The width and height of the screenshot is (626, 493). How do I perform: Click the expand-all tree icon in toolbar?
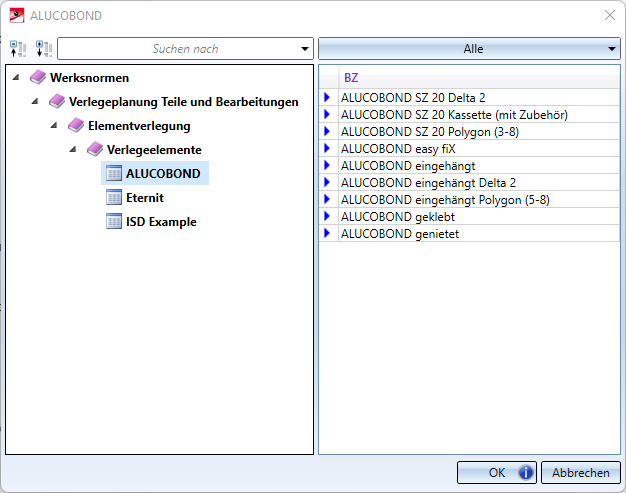pyautogui.click(x=44, y=49)
